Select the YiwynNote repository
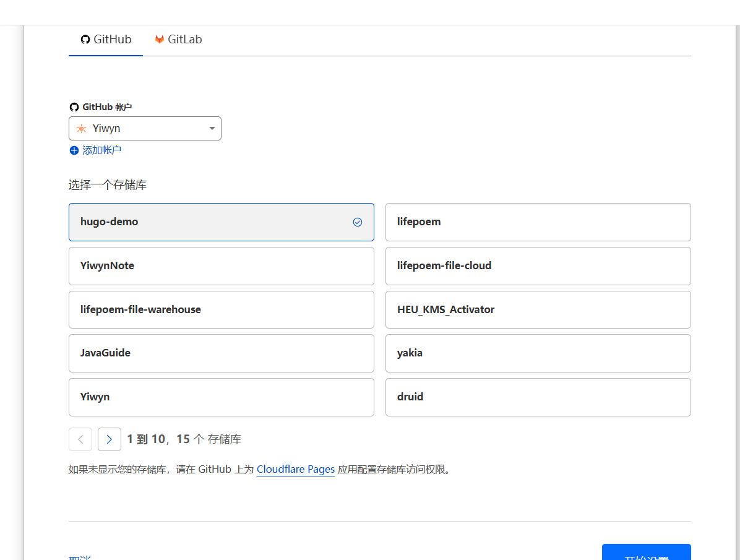 [x=222, y=266]
